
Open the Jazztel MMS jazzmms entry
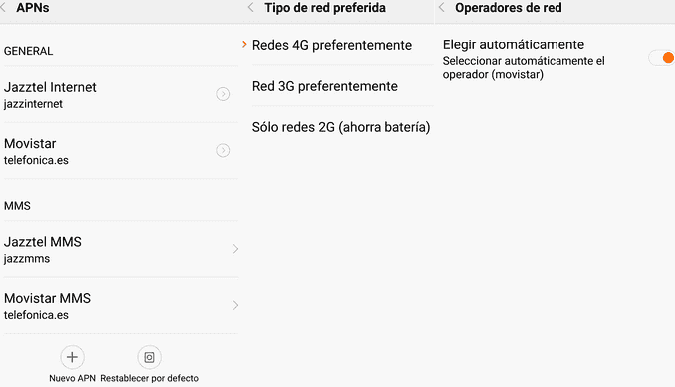coord(119,250)
